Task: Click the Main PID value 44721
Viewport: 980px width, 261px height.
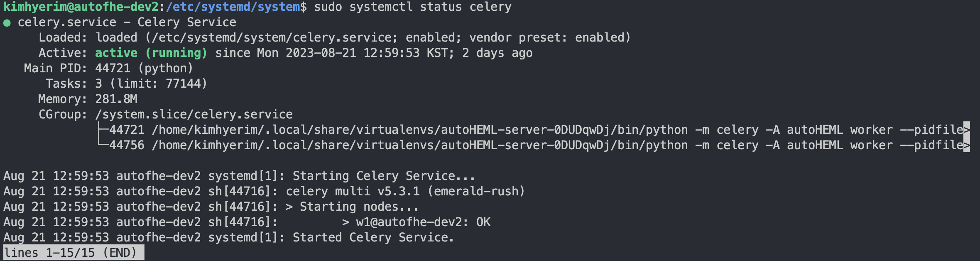Action: [113, 68]
